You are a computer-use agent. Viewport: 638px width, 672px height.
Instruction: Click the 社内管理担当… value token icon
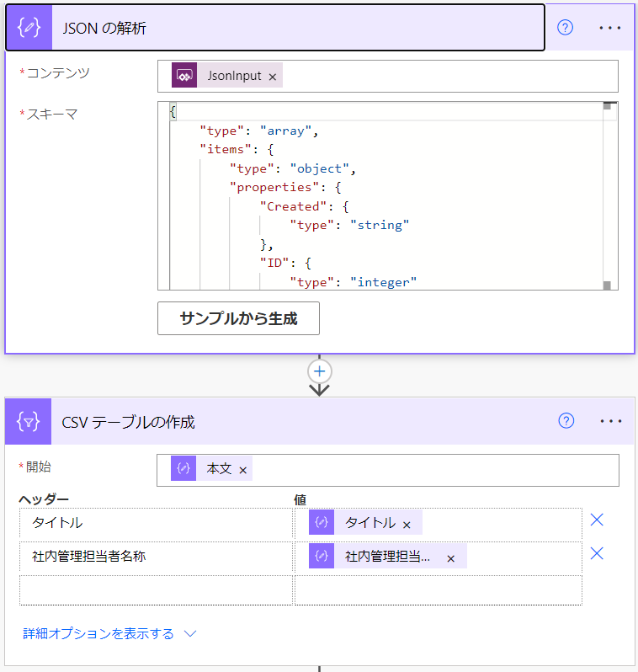click(x=322, y=556)
